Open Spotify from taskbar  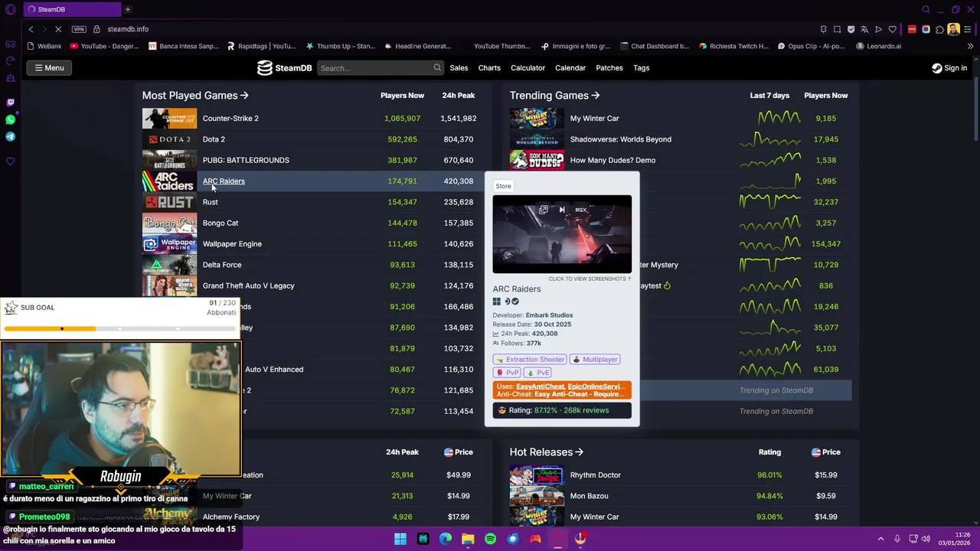coord(490,539)
